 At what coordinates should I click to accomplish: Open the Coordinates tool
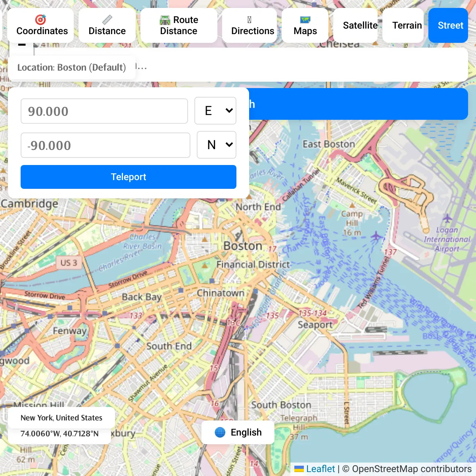[x=40, y=25]
